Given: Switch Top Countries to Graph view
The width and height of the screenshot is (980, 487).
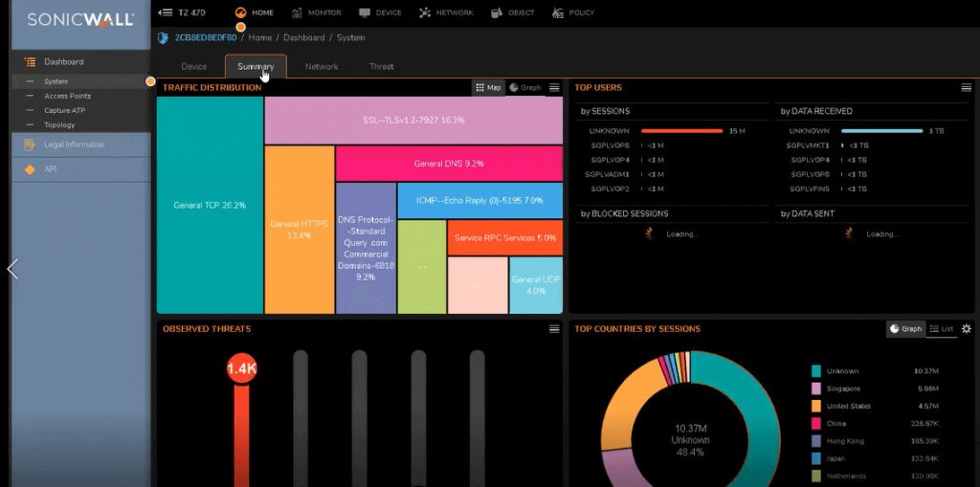Looking at the screenshot, I should click(905, 329).
